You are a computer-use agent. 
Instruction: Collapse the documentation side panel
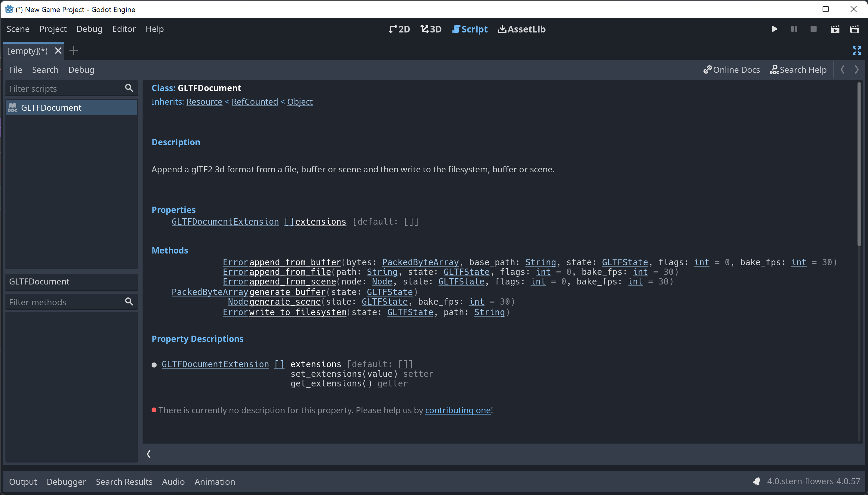pos(149,453)
